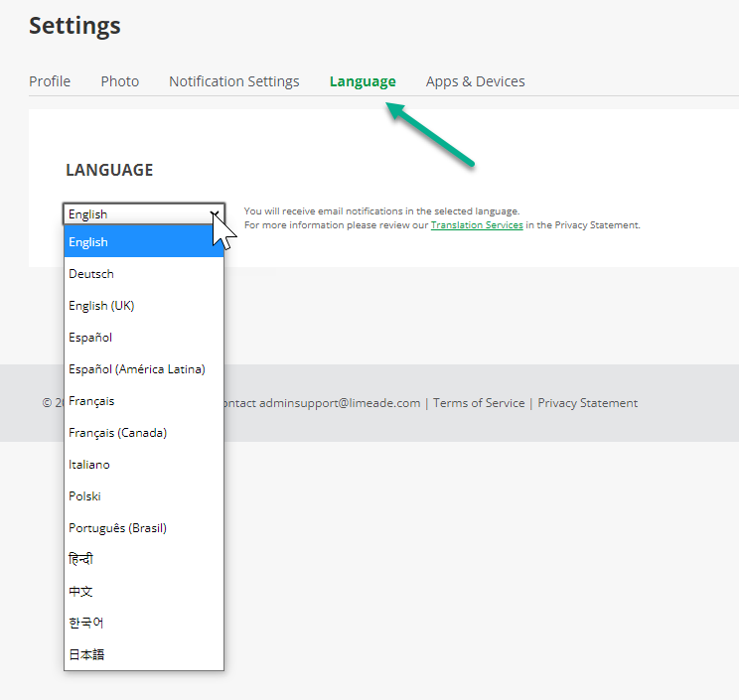The width and height of the screenshot is (739, 700).
Task: Go to Apps & Devices tab
Action: click(475, 81)
